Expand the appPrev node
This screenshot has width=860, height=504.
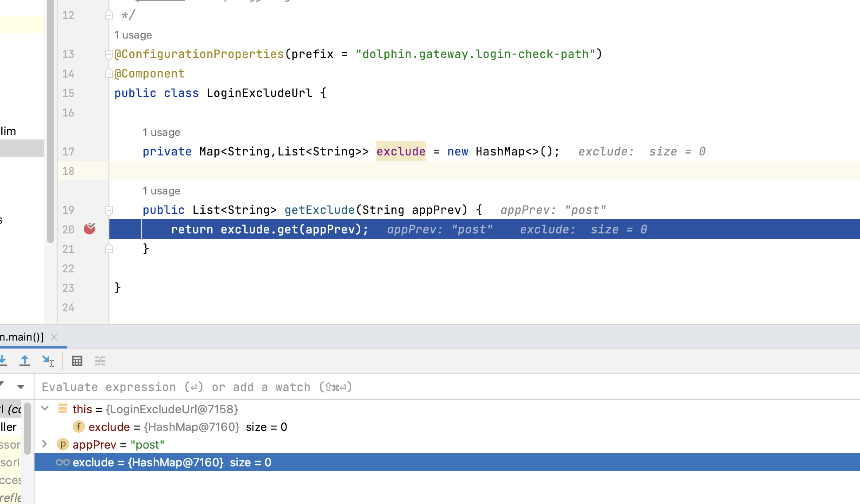coord(44,444)
